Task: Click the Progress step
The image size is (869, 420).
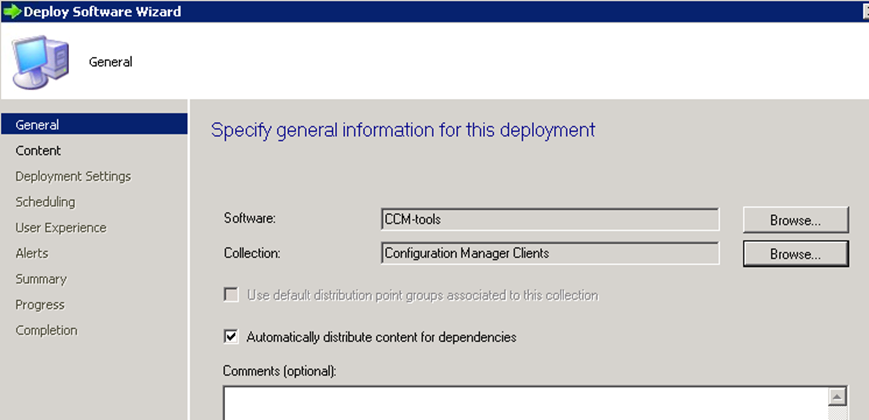Action: coord(40,305)
